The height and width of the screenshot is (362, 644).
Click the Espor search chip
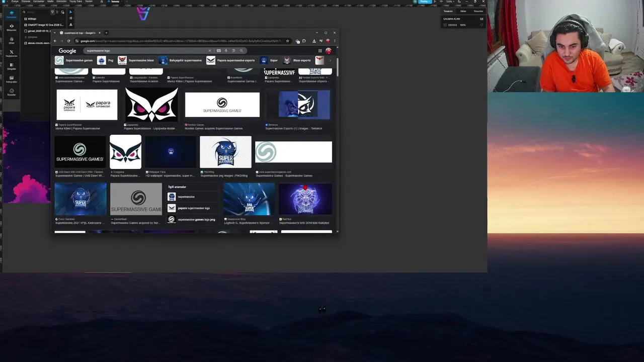tap(269, 60)
